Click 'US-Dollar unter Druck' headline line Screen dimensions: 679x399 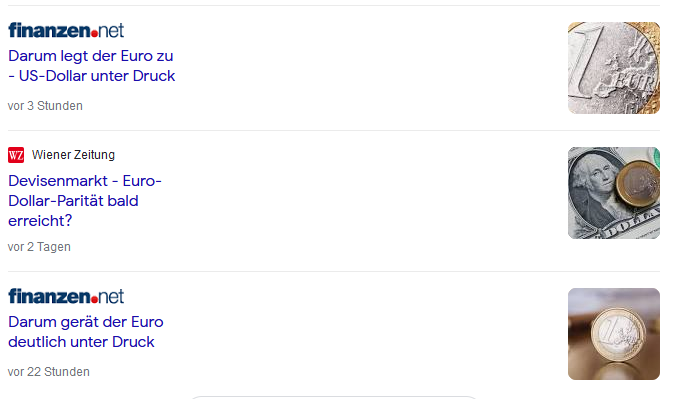pos(97,76)
